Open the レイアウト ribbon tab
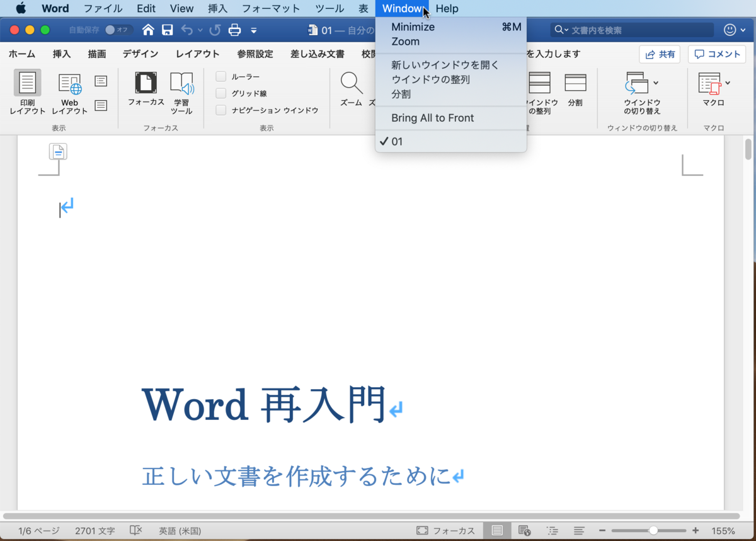 pos(198,54)
